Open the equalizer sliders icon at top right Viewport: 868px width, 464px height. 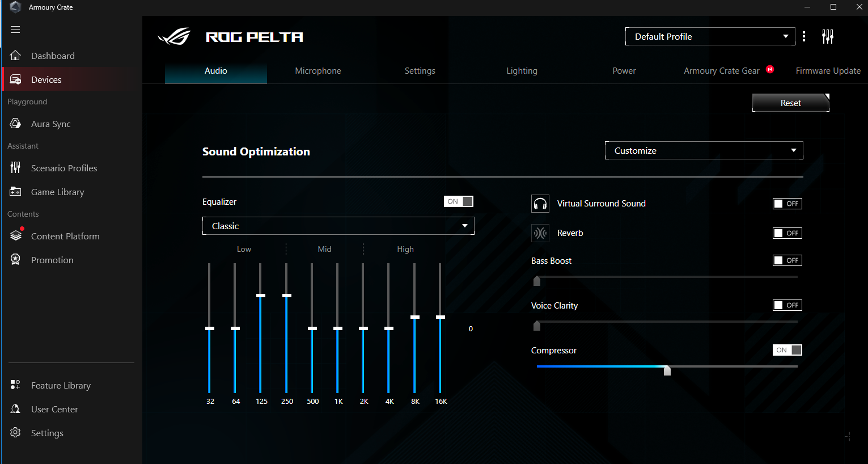[x=828, y=36]
